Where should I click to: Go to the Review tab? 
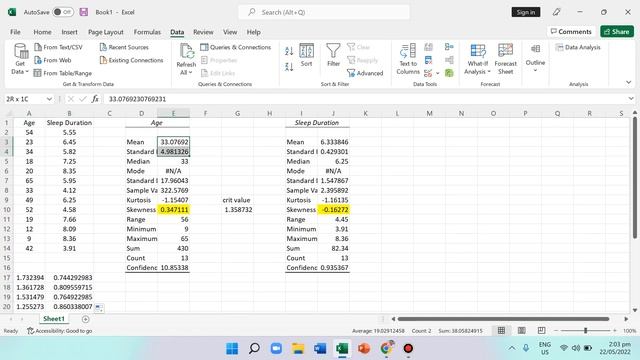tap(203, 32)
